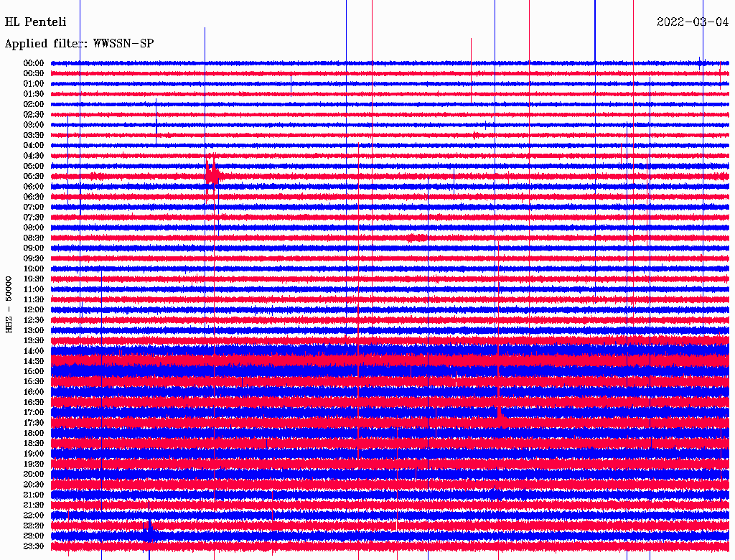Select the 23:00 time row label

pyautogui.click(x=34, y=536)
